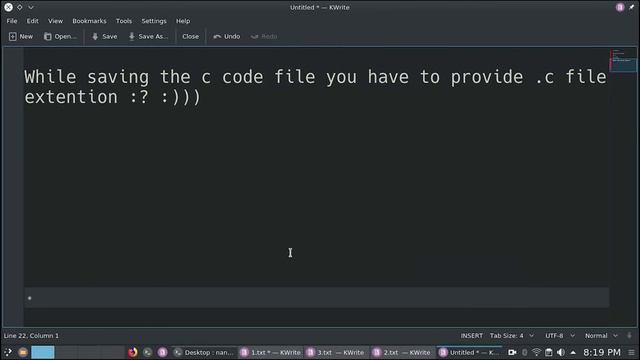This screenshot has height=360, width=640.
Task: Undo the last edit
Action: click(227, 36)
